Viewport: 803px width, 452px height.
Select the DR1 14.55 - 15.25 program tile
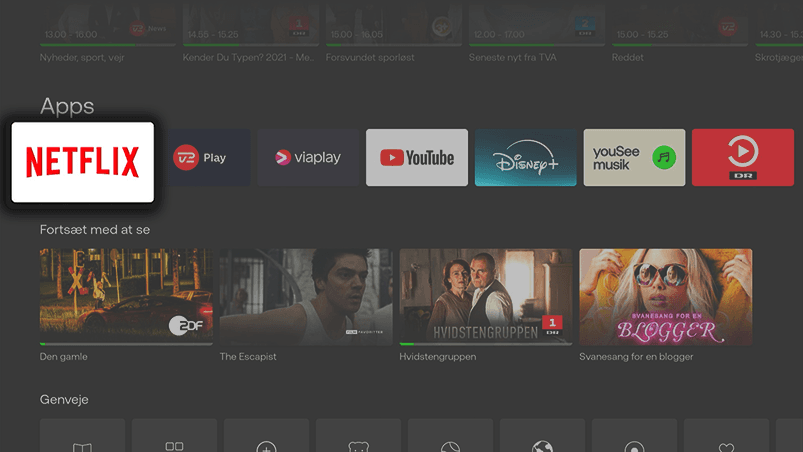(x=251, y=25)
